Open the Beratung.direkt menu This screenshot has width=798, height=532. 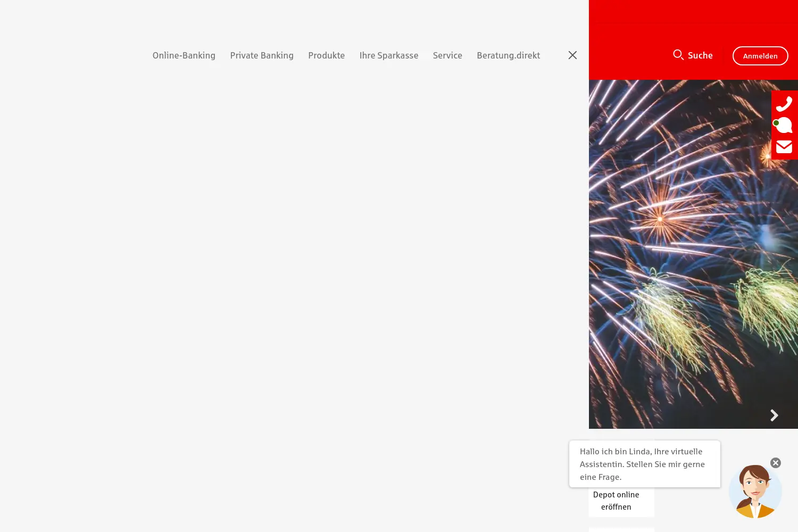click(x=508, y=55)
